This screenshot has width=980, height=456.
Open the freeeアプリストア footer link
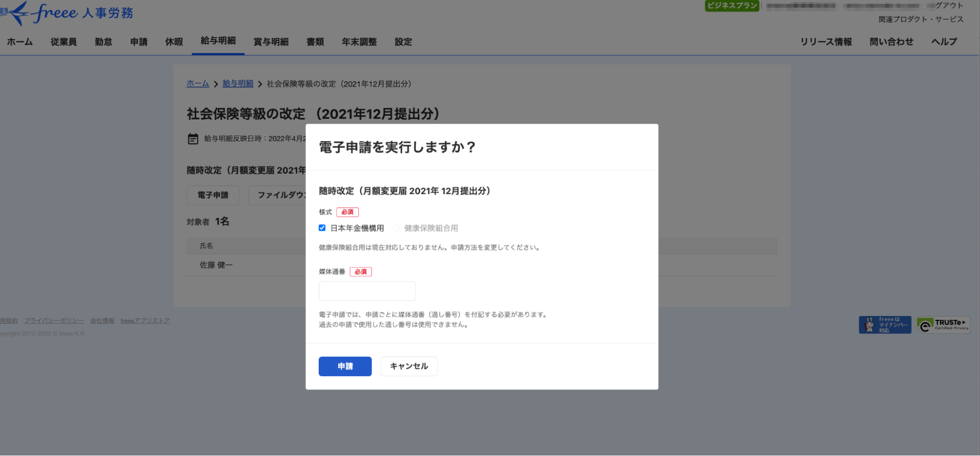(x=145, y=320)
